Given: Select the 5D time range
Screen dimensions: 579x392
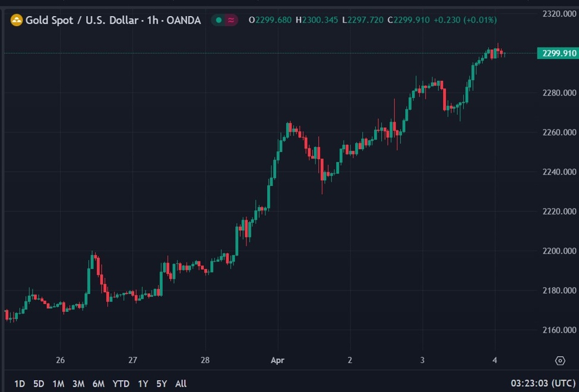Looking at the screenshot, I should pyautogui.click(x=39, y=384).
